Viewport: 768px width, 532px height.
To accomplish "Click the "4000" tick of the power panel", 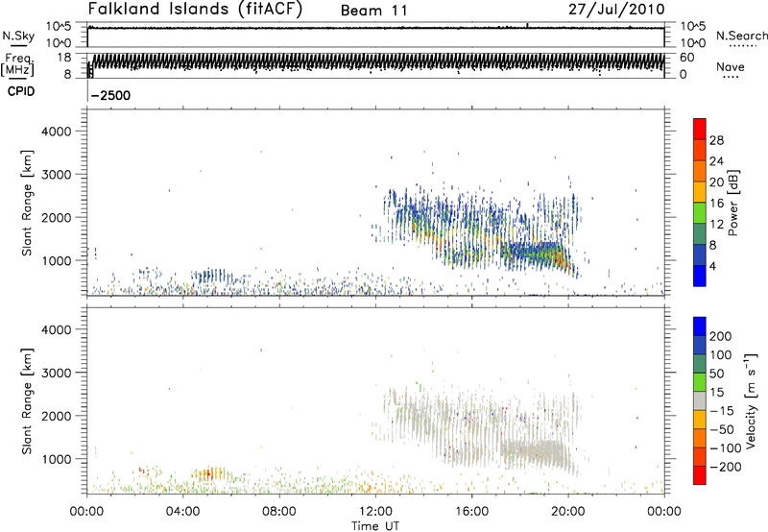I will tap(56, 132).
